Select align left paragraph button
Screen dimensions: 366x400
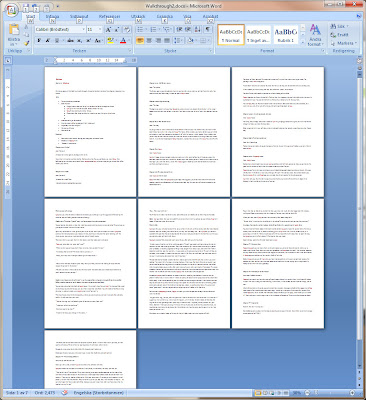tap(140, 41)
